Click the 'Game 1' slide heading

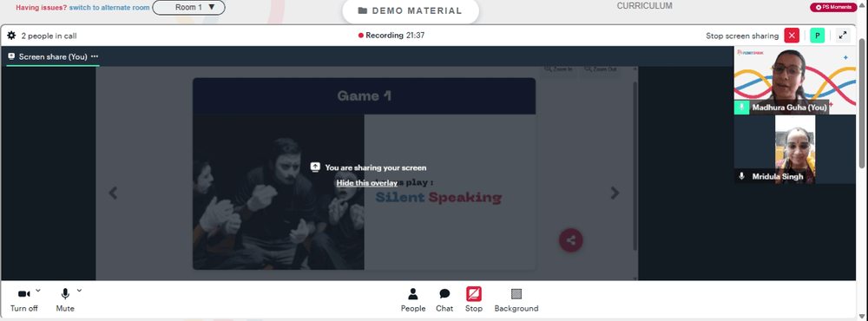(x=365, y=95)
